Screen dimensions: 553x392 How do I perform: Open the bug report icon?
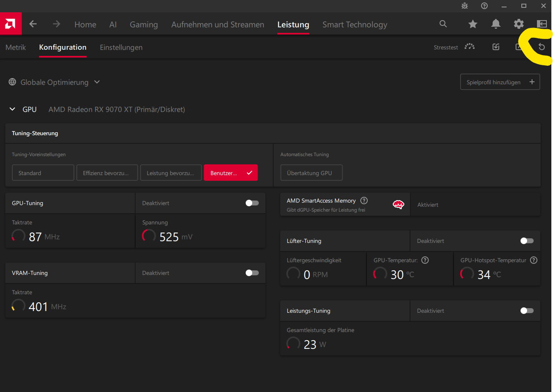[x=465, y=6]
